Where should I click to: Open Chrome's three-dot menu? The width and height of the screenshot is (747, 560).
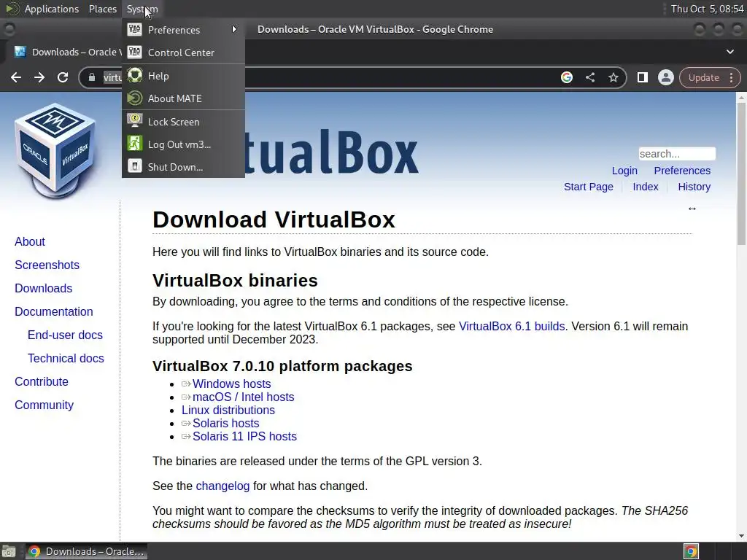731,77
